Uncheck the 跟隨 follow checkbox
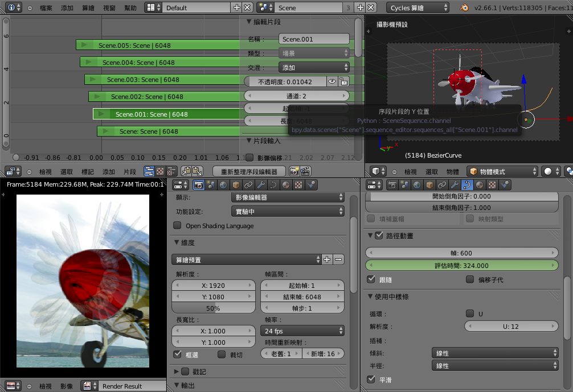The width and height of the screenshot is (573, 392). 371,279
